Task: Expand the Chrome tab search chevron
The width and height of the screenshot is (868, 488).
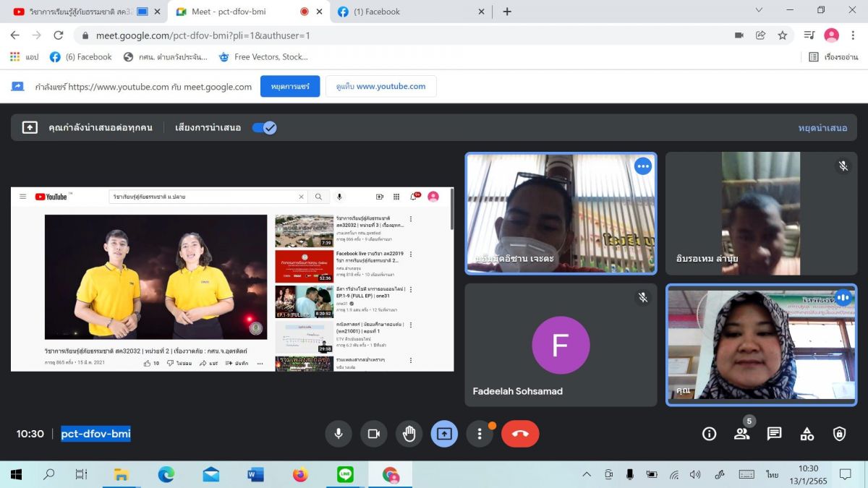Action: coord(758,11)
